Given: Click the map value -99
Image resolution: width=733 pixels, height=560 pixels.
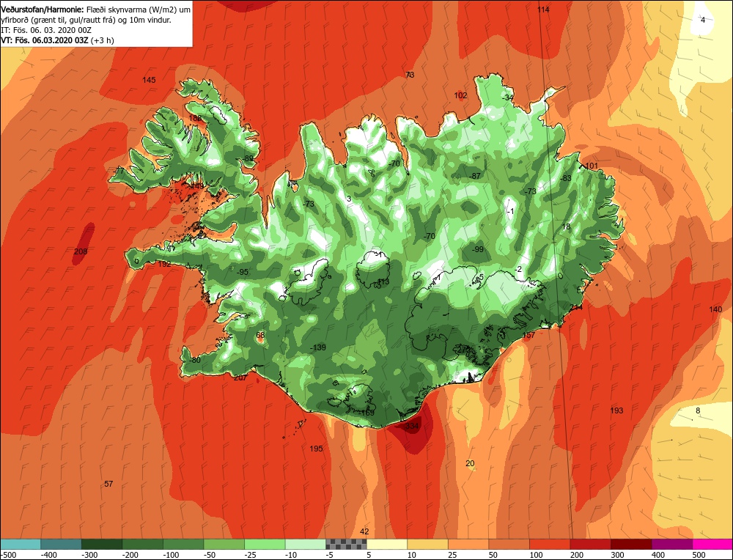Looking at the screenshot, I should (477, 250).
